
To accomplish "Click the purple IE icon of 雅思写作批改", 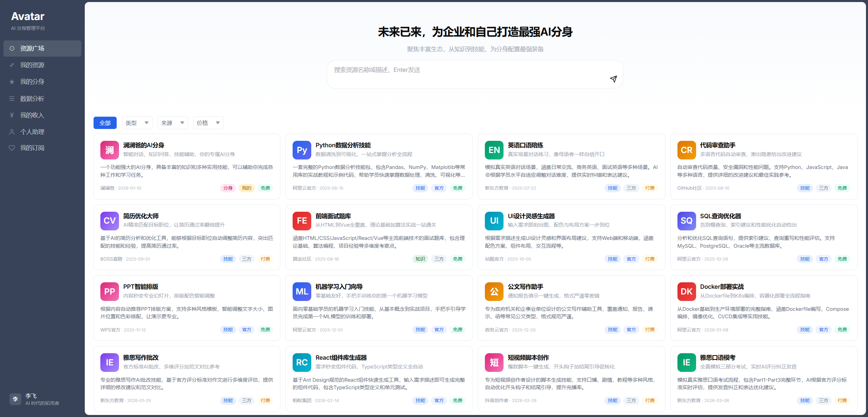I will (110, 363).
